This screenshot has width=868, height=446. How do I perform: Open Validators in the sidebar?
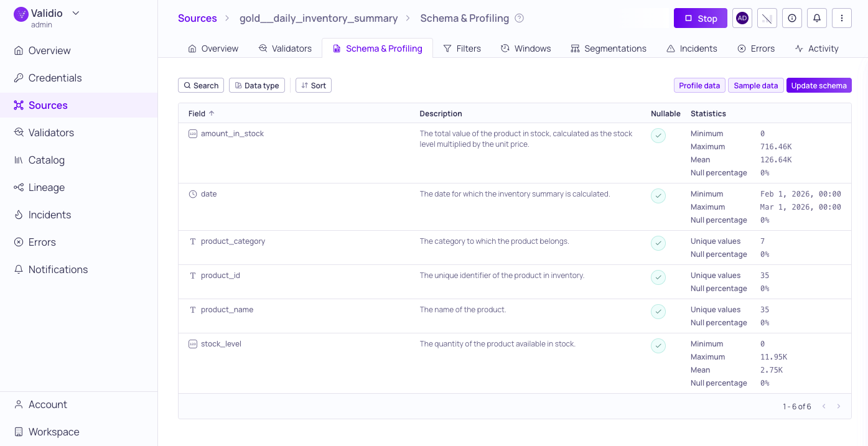(x=78, y=132)
